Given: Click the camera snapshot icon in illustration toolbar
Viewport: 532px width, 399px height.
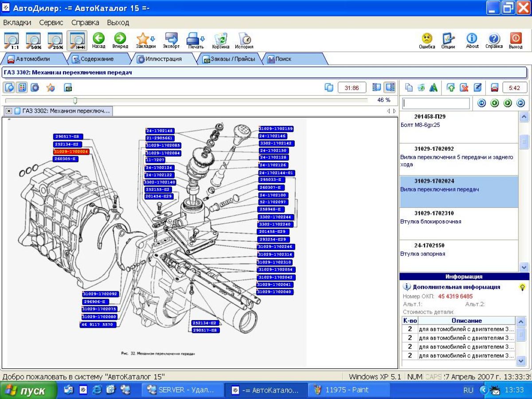Looking at the screenshot, I should click(68, 88).
